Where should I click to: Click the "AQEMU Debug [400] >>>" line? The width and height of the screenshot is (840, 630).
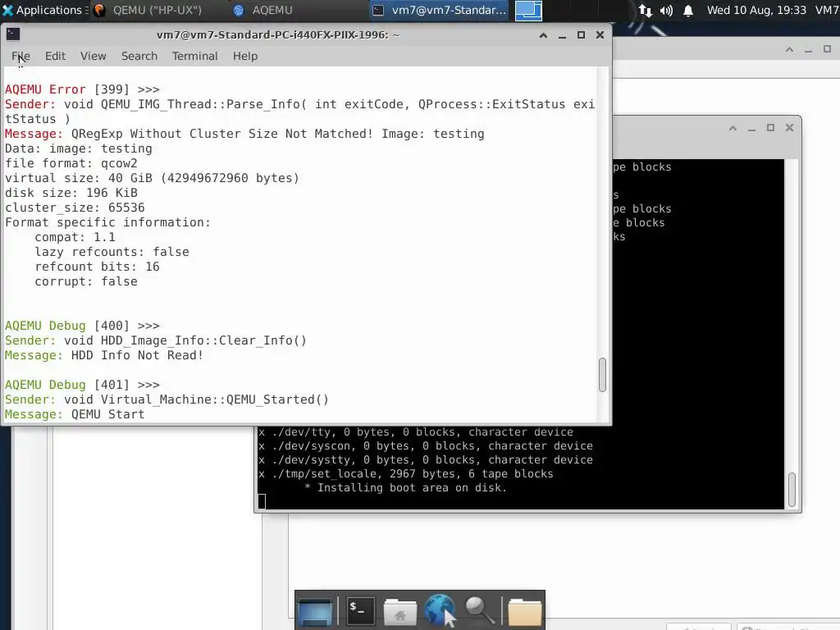pos(83,326)
